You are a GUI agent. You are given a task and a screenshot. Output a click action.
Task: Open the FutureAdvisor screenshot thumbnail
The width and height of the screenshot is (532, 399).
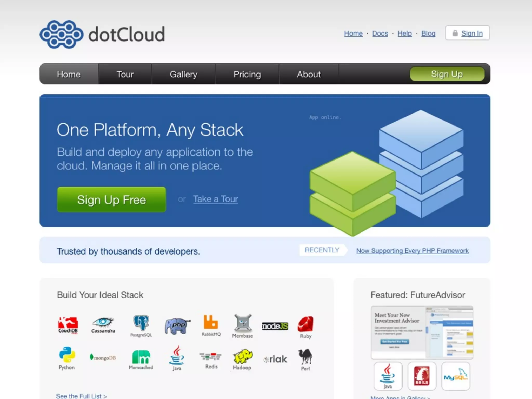[422, 332]
